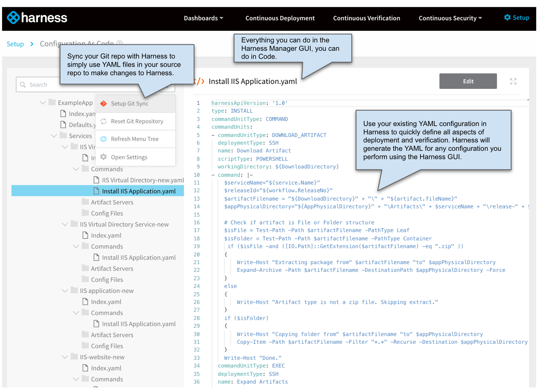
Task: Click the Services folder icon
Action: (63, 135)
